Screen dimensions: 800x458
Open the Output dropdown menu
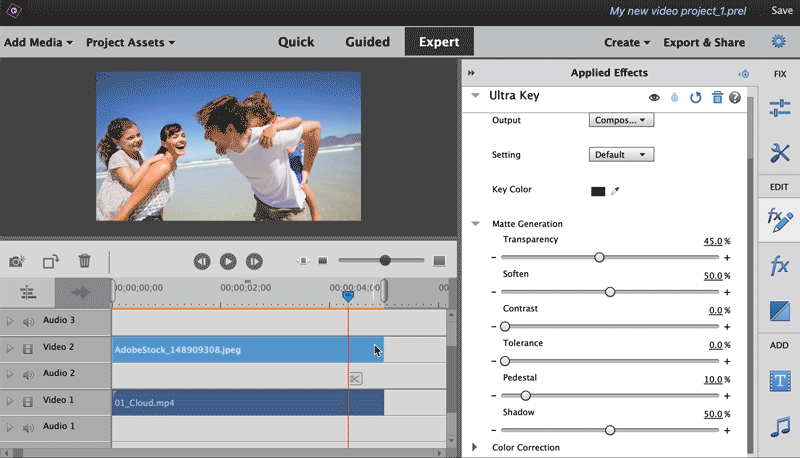tap(620, 120)
